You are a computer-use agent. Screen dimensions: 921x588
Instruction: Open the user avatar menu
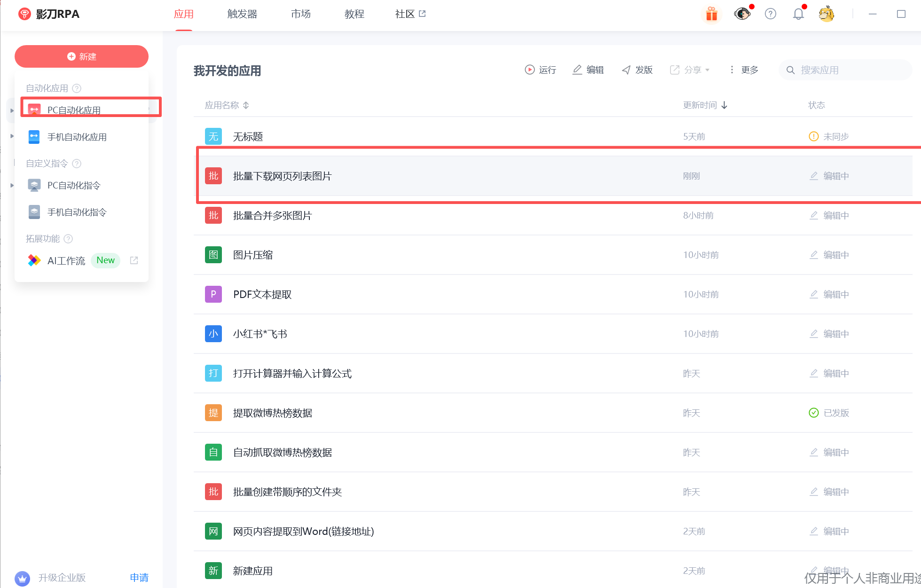click(826, 14)
